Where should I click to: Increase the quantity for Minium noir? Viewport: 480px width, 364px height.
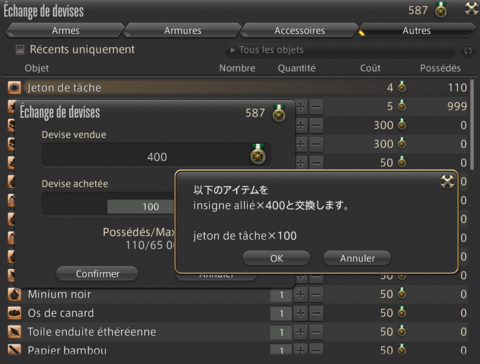point(300,294)
